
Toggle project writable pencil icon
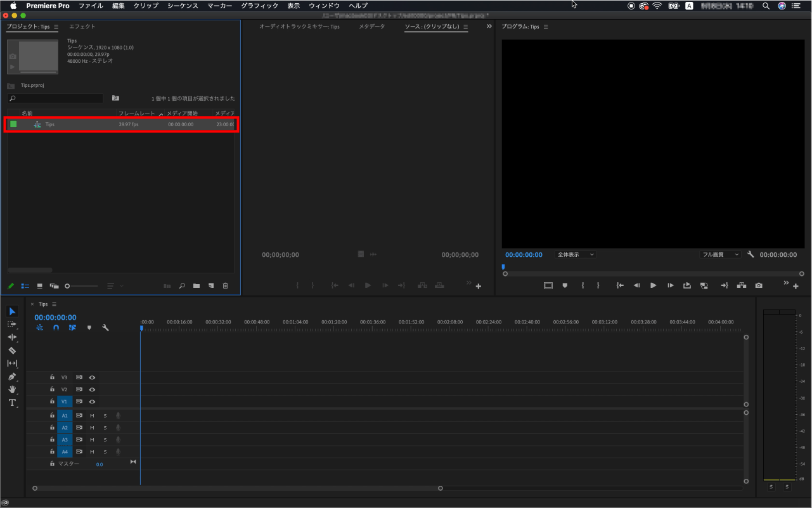[11, 286]
